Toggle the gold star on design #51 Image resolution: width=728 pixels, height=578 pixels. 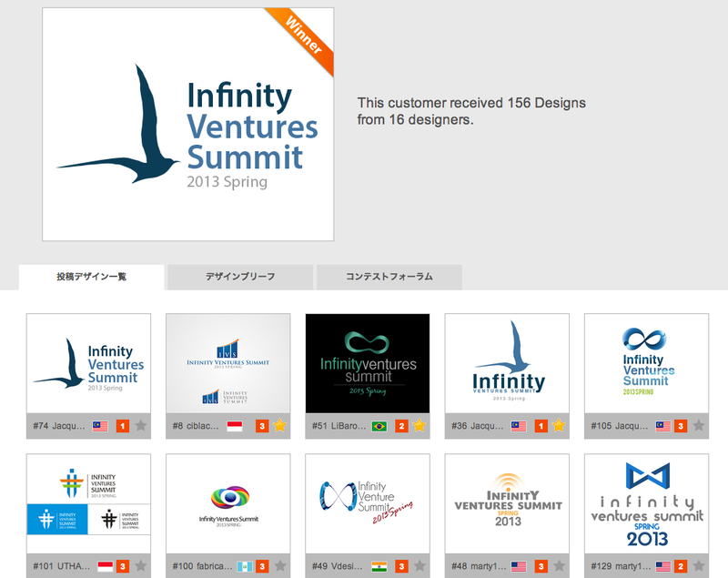click(x=420, y=426)
